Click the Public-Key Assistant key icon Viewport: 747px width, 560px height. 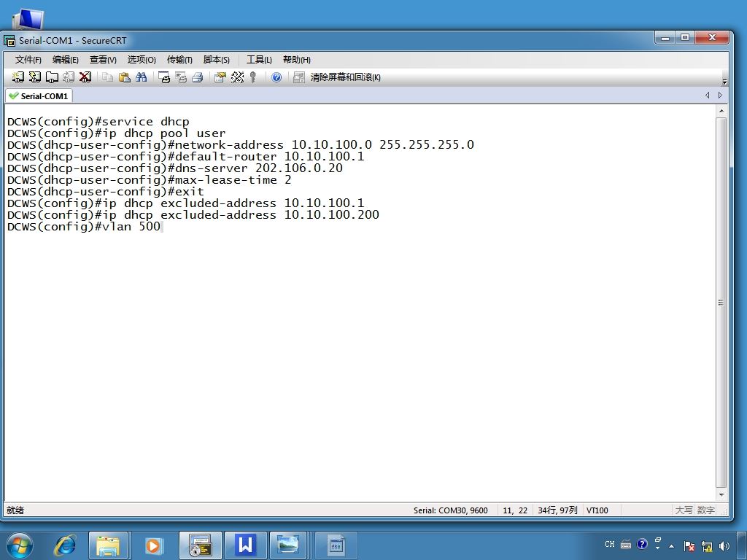(x=253, y=77)
